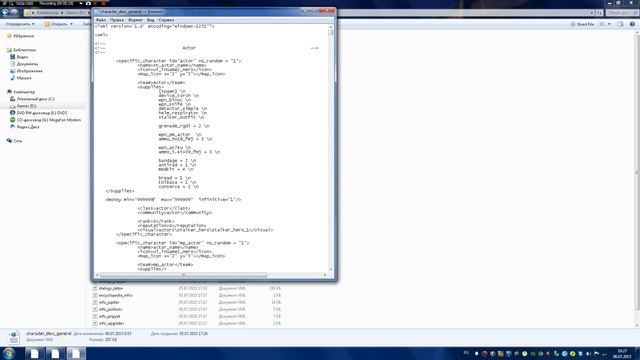
Task: Select Избранное in the navigation pane
Action: click(x=23, y=36)
